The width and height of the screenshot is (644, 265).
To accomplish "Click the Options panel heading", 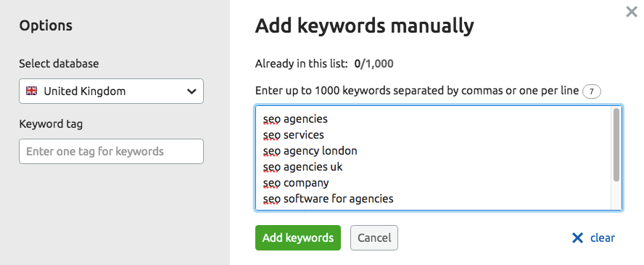I will [46, 26].
